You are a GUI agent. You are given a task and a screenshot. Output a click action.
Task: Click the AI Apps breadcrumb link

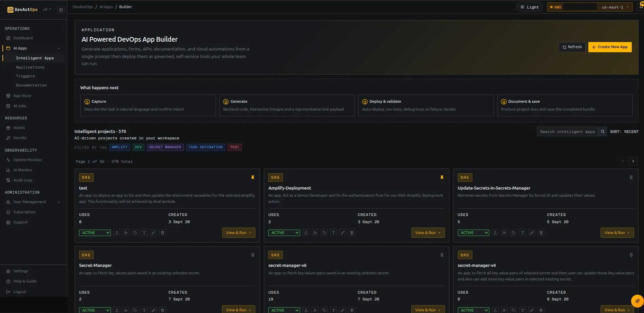point(106,7)
